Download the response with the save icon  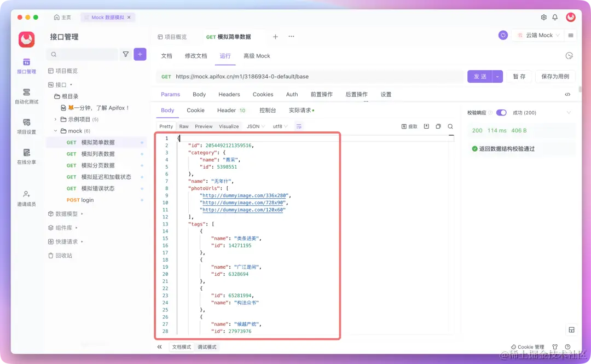tap(426, 126)
